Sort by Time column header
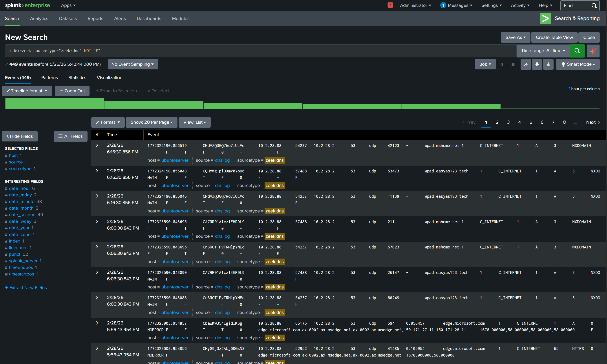The width and height of the screenshot is (607, 364). (x=112, y=135)
